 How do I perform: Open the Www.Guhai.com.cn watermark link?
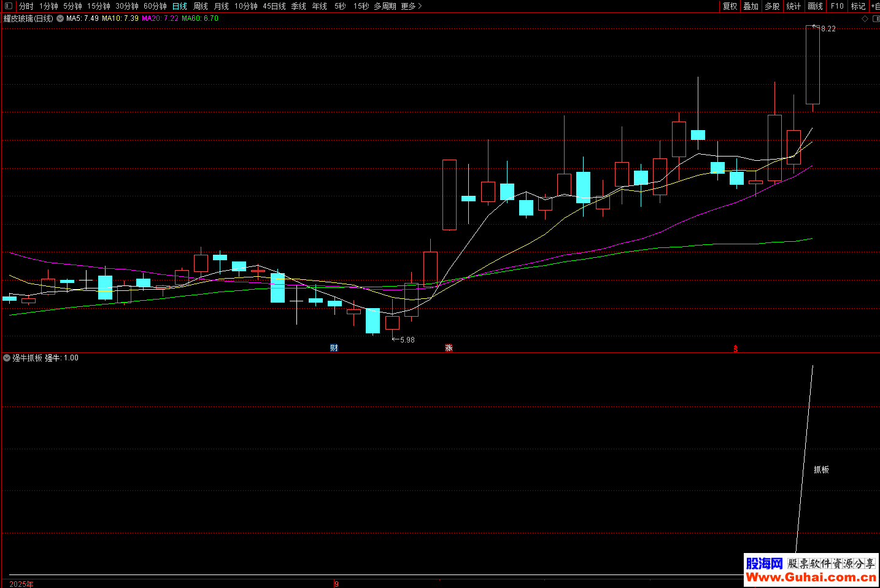(x=811, y=578)
